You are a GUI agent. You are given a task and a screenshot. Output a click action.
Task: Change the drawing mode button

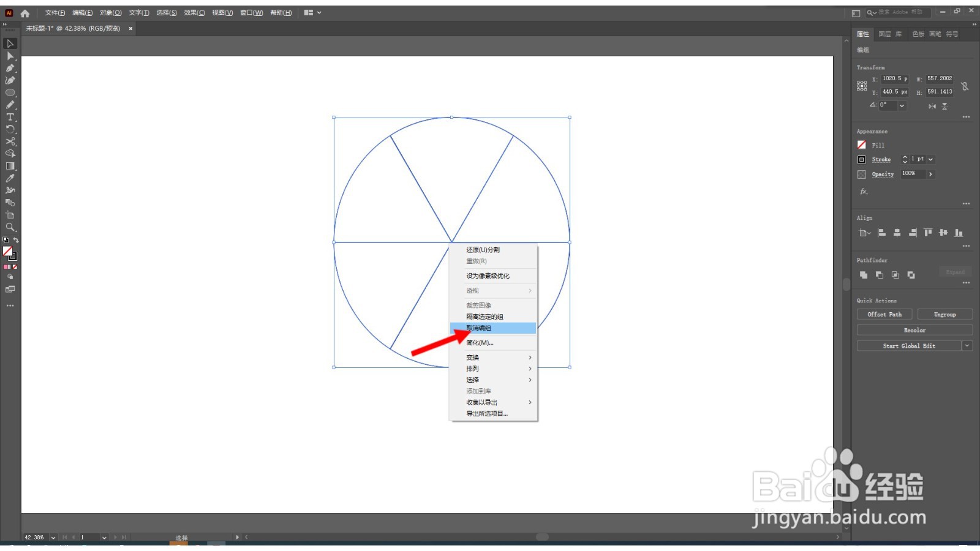(10, 277)
